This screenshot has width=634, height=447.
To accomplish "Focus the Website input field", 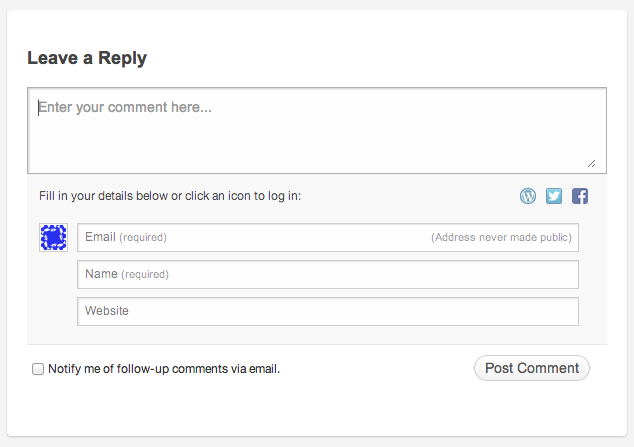I will click(328, 312).
